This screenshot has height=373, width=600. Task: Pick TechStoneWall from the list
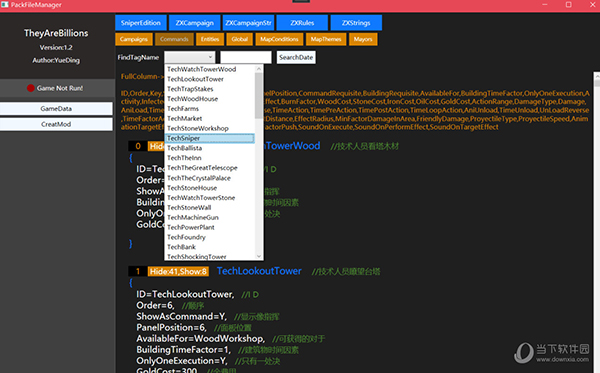(x=210, y=208)
